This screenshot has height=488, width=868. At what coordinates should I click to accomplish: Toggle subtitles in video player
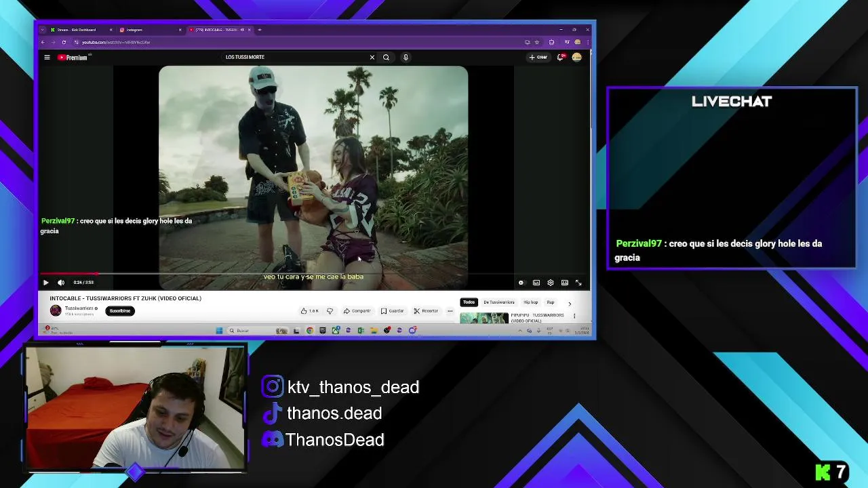coord(536,283)
